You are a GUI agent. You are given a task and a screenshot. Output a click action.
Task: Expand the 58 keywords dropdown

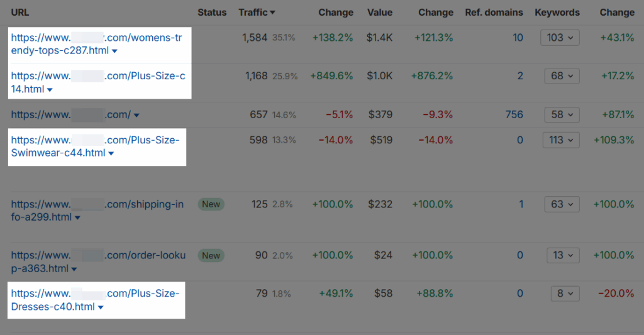click(560, 114)
